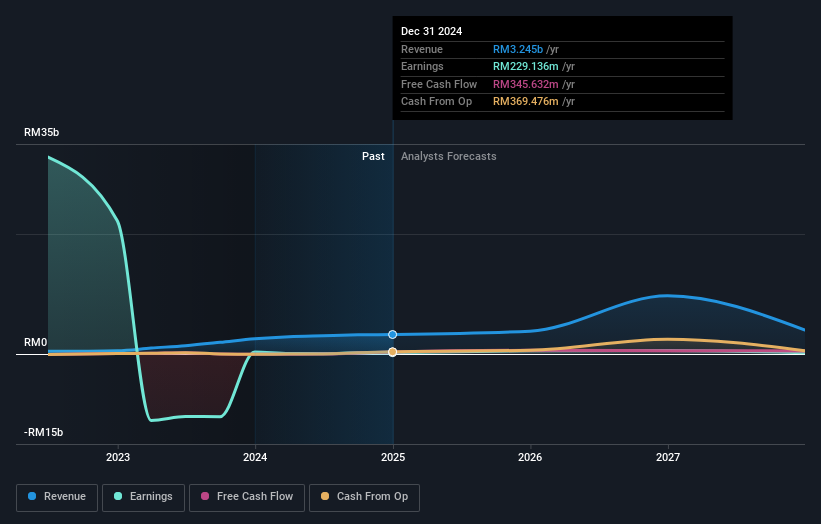Click the RM229.136m earnings value in tooltip
The image size is (821, 524).
tap(526, 66)
